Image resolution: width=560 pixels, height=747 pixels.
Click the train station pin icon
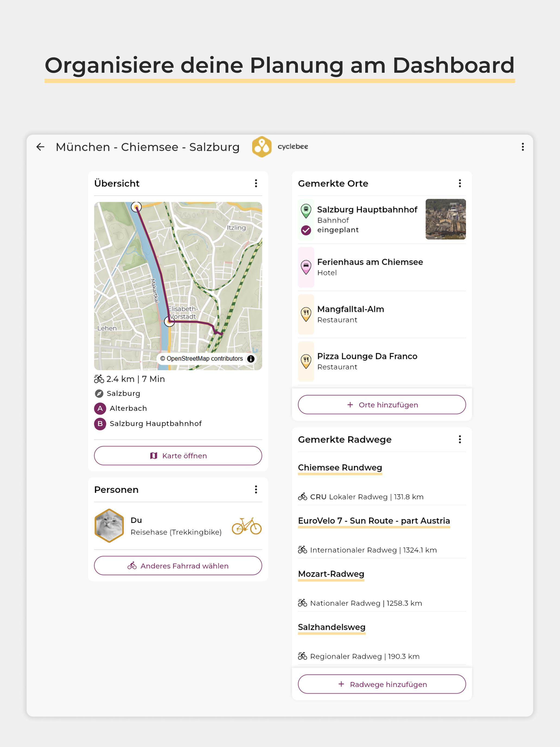pos(306,211)
